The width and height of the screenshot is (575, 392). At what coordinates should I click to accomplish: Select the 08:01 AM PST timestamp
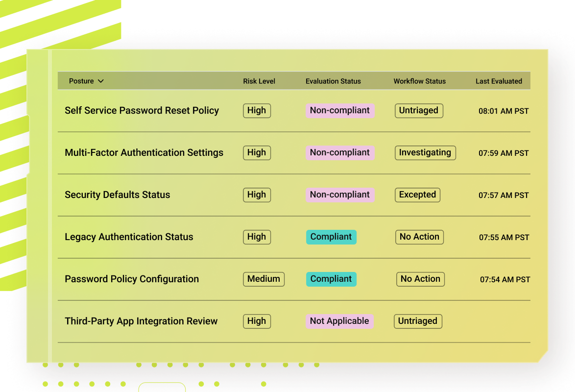click(503, 111)
